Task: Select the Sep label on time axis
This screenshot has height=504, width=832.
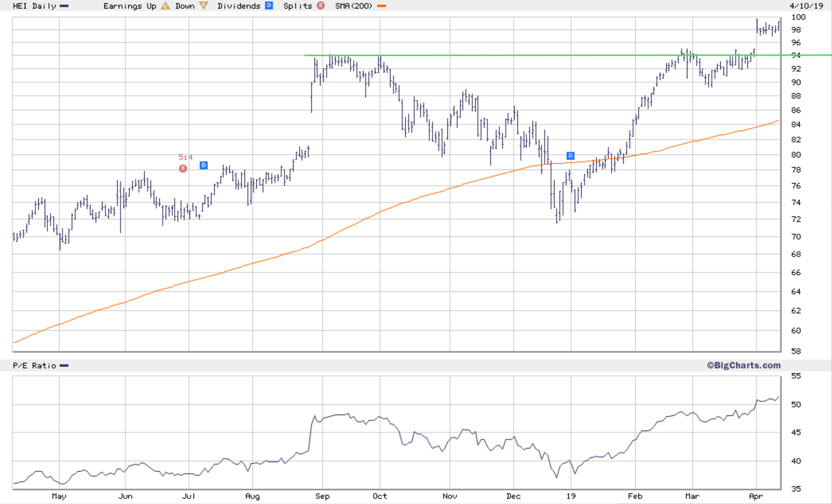Action: tap(322, 496)
